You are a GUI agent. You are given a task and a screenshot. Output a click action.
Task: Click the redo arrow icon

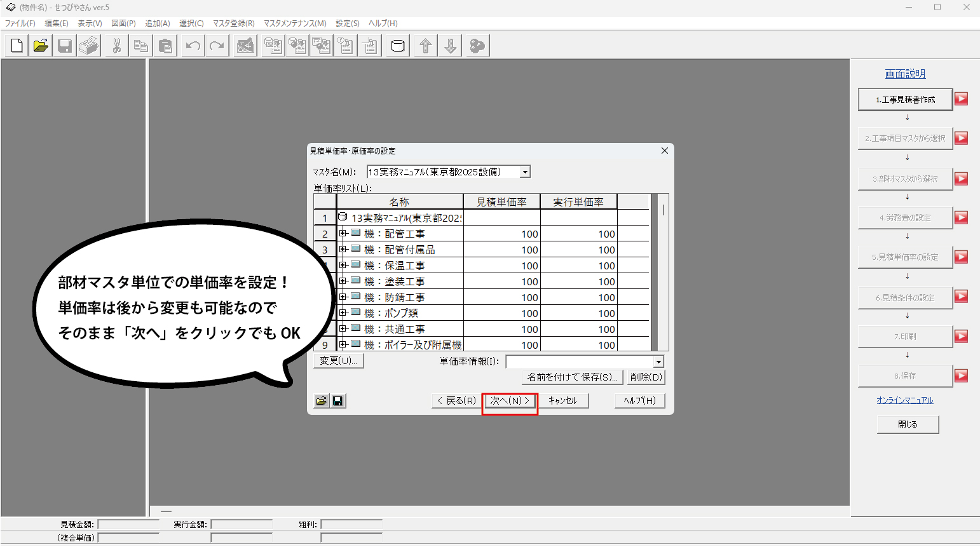tap(217, 46)
